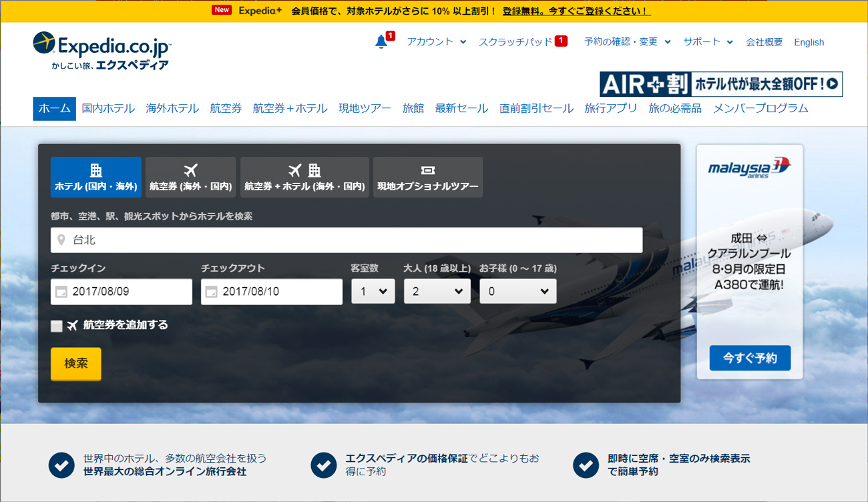
Task: Click the calendar icon in the チェックイン field
Action: click(61, 292)
